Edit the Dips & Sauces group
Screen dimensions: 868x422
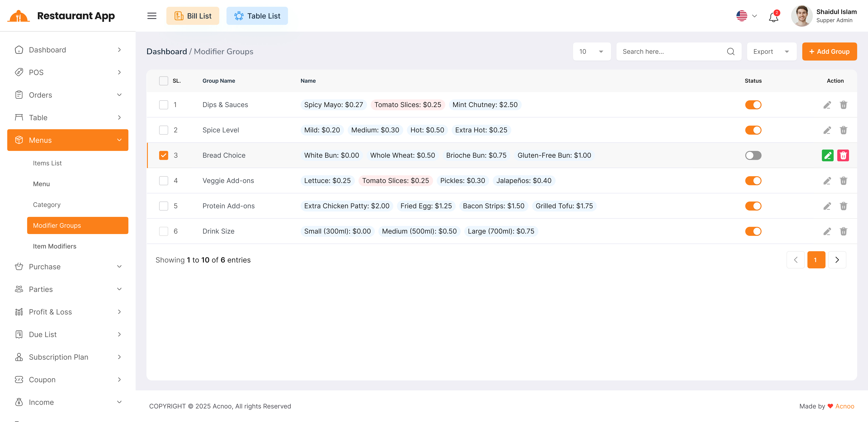[827, 105]
